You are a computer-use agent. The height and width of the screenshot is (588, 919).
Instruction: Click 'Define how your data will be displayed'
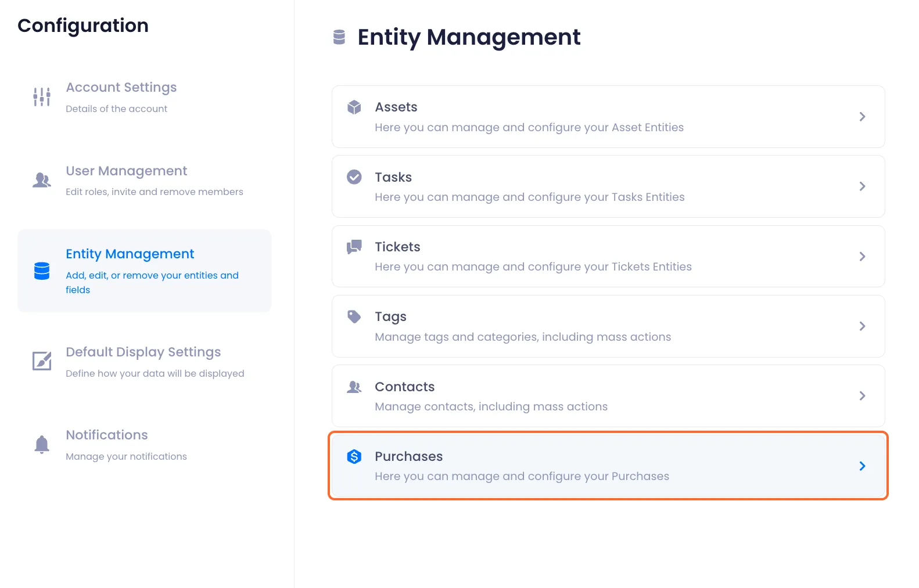[x=155, y=374]
